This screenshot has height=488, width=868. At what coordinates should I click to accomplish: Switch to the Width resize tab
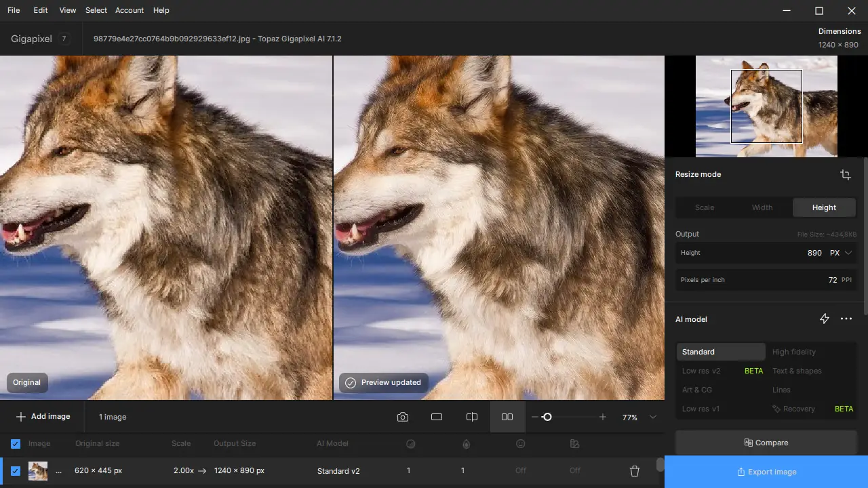click(x=762, y=207)
